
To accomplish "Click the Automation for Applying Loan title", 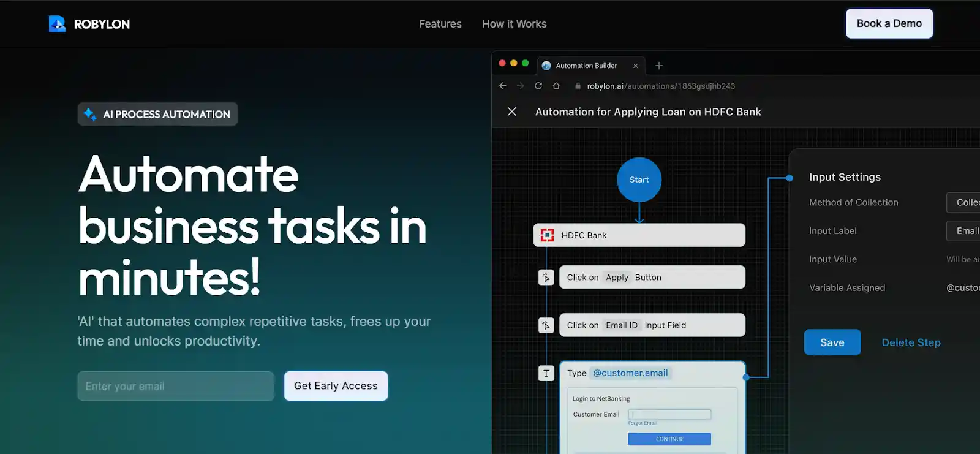I will [648, 112].
